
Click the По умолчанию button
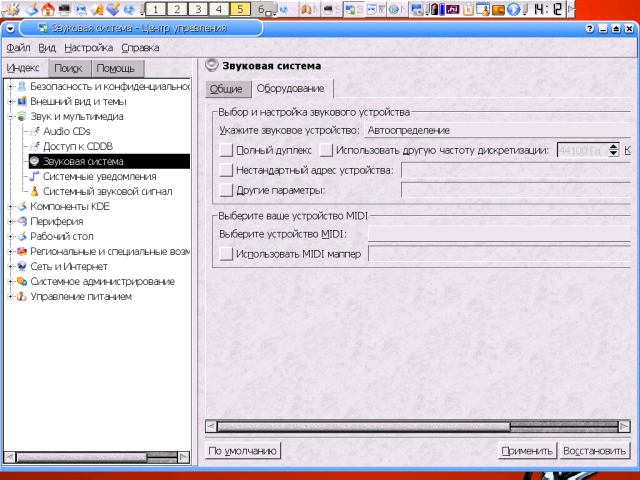pos(242,451)
